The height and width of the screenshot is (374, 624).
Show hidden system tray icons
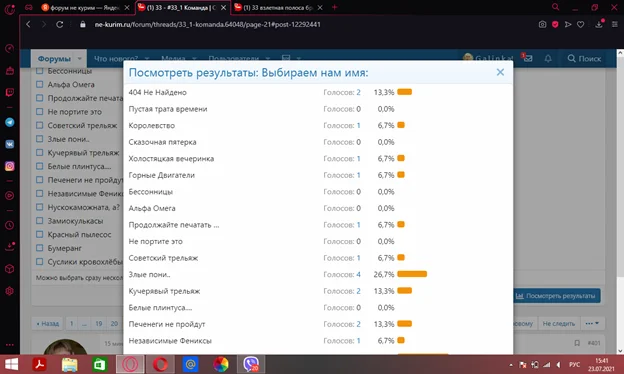(x=511, y=364)
